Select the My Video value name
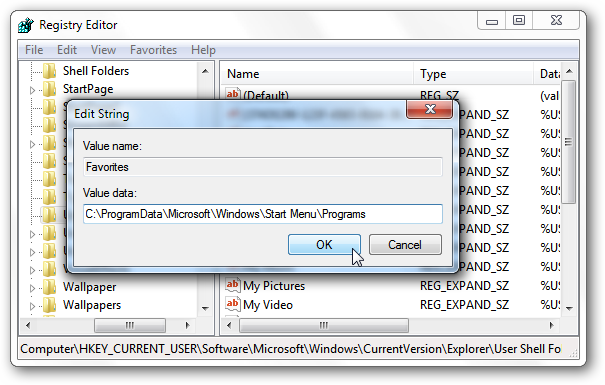This screenshot has height=385, width=605. [268, 305]
